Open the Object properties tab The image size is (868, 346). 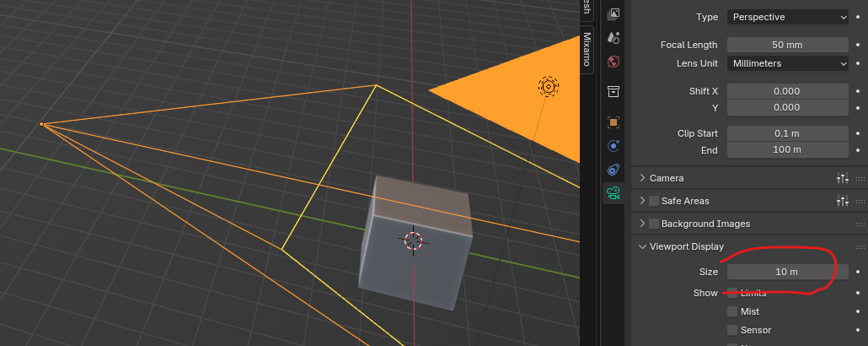click(x=613, y=122)
